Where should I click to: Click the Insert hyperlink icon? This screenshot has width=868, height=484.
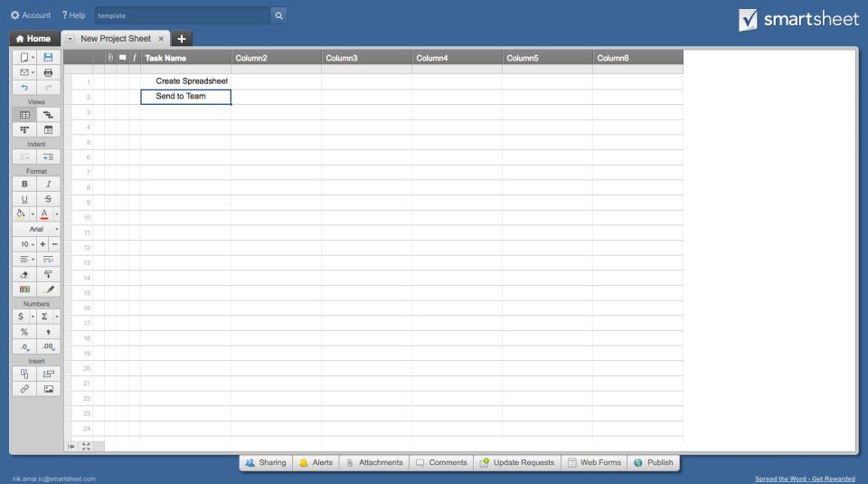click(x=24, y=389)
